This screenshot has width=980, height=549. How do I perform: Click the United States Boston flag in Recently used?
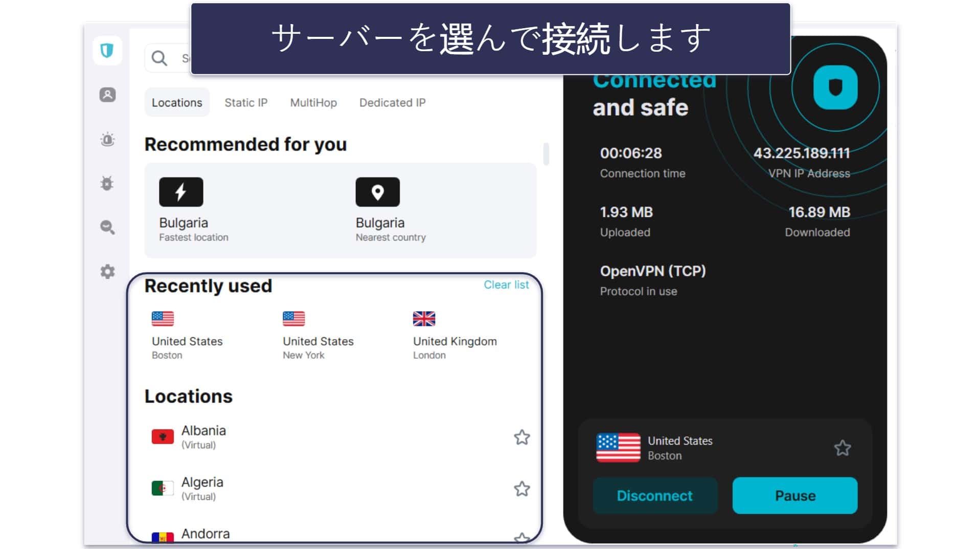(163, 319)
